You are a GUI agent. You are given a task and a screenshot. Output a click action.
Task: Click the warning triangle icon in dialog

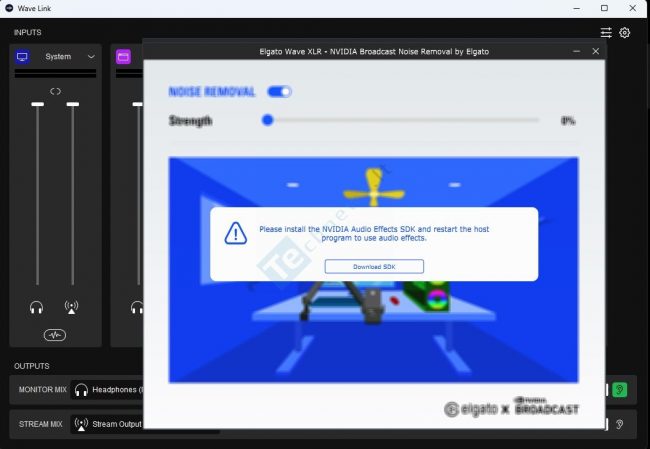tap(235, 233)
